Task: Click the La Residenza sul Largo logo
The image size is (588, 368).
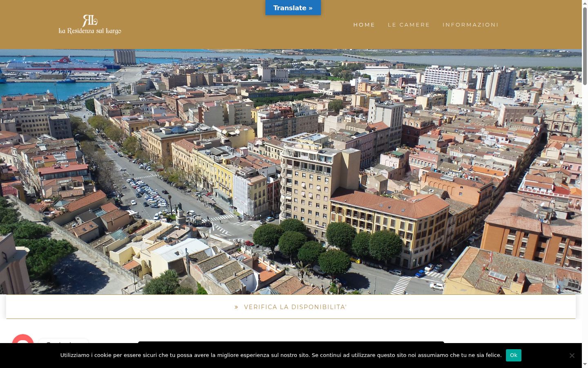Action: pos(90,25)
